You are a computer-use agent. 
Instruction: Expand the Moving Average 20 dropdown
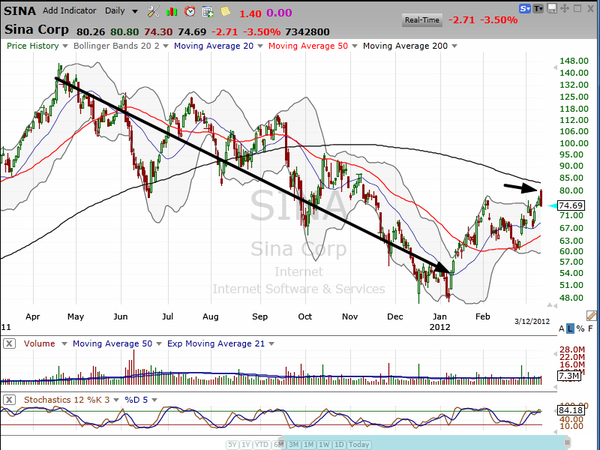[260, 46]
